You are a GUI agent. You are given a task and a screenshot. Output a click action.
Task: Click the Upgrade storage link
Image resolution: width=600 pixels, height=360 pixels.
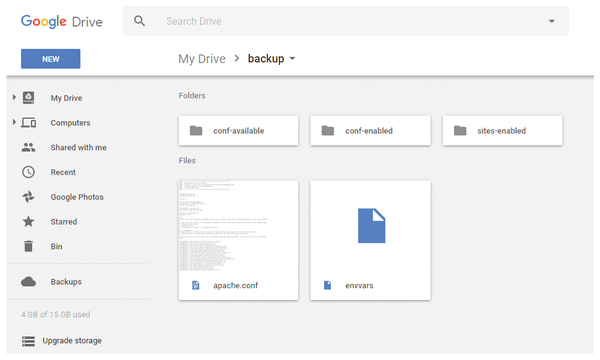tap(72, 341)
